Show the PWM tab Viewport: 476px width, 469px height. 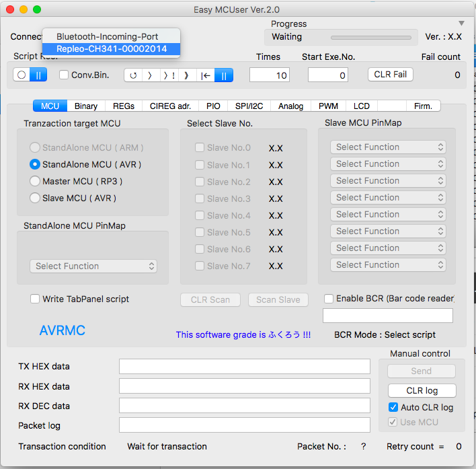click(328, 106)
